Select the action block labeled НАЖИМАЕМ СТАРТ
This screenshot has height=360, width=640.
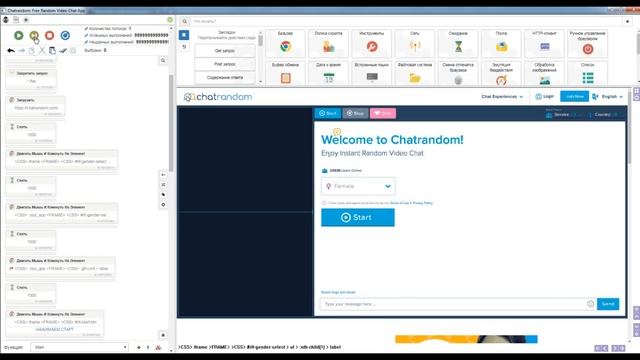pos(55,324)
